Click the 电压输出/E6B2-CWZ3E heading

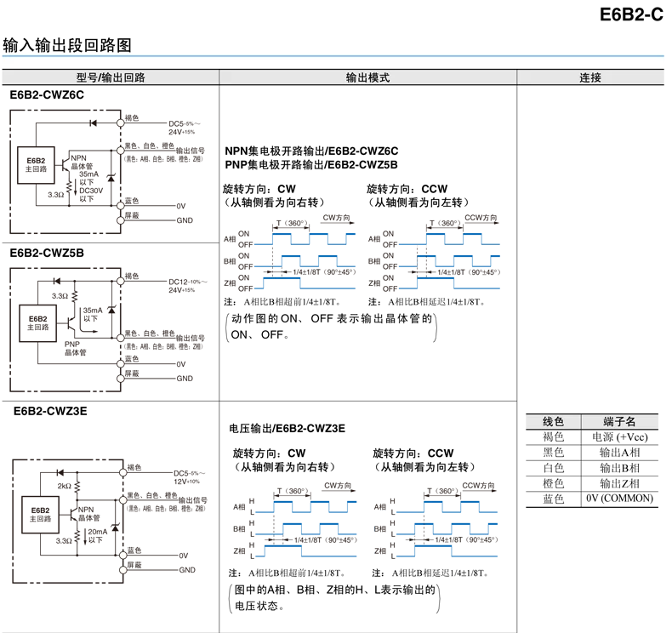[288, 429]
